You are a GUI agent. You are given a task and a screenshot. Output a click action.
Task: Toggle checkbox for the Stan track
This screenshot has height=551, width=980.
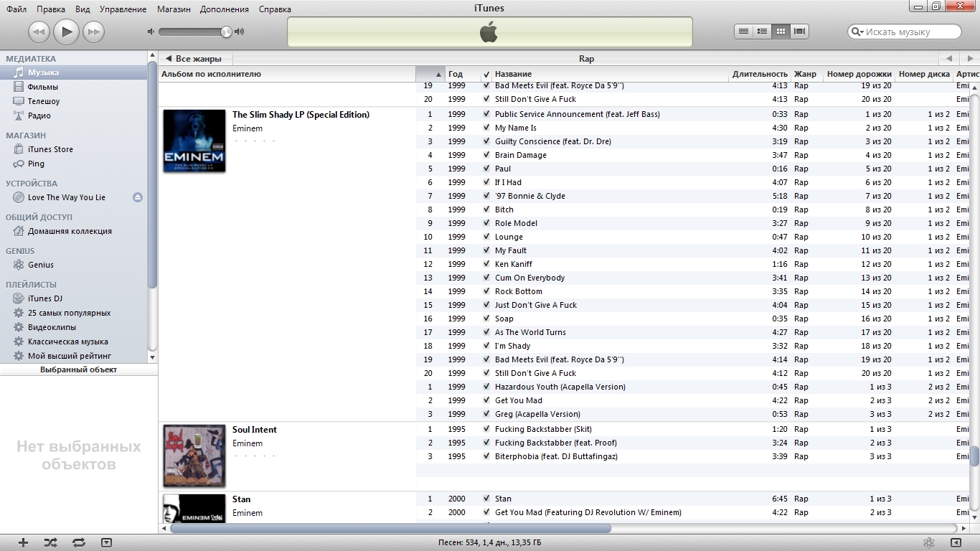tap(486, 499)
